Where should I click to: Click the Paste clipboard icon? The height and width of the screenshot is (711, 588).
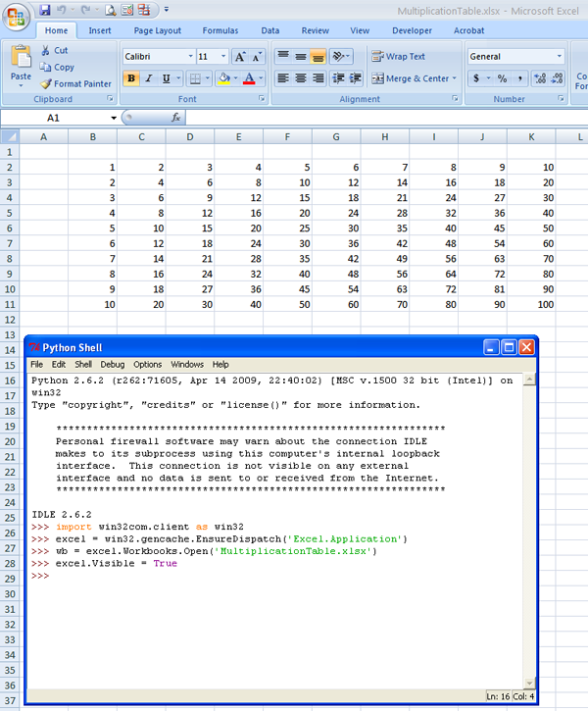(x=21, y=56)
